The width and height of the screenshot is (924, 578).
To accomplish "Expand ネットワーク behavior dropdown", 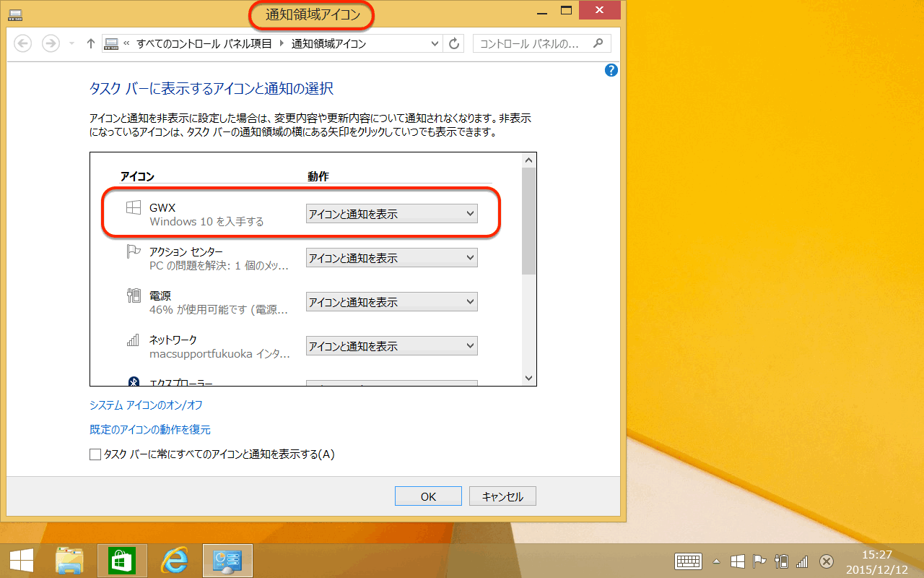I will point(391,346).
